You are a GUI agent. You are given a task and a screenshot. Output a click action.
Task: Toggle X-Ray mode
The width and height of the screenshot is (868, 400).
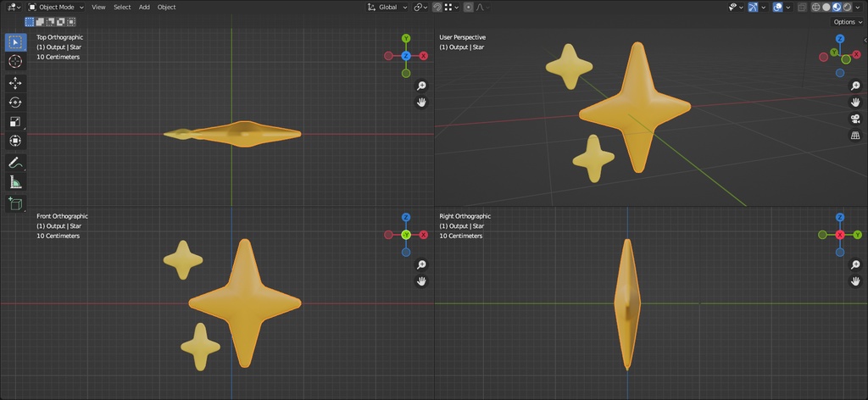[802, 7]
